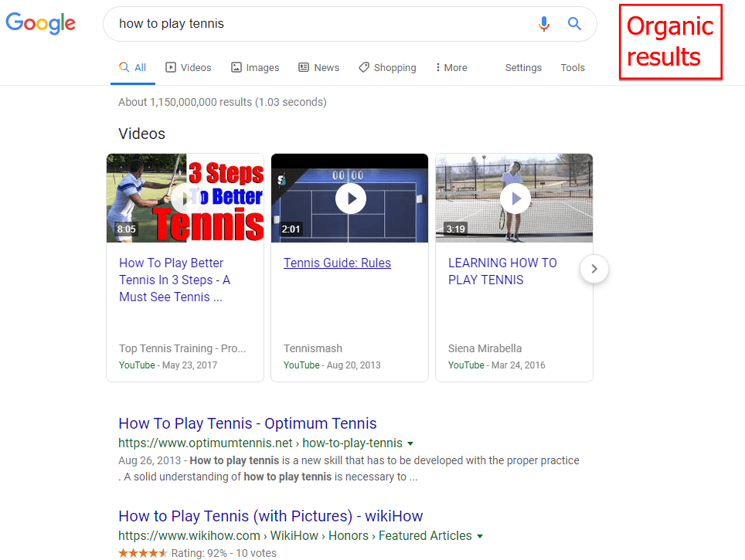Play the Learning How To Play Tennis video
745x560 pixels.
[x=515, y=198]
